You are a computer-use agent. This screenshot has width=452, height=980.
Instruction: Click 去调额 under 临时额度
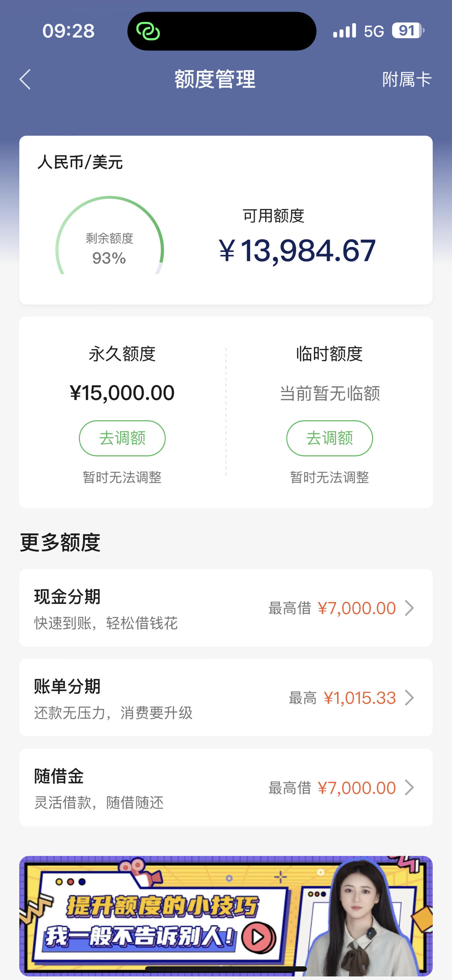click(x=329, y=438)
